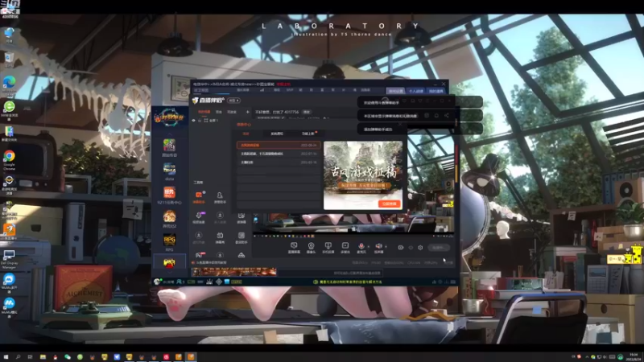Click the camera source icon in stream toolbar
Image resolution: width=644 pixels, height=362 pixels.
coord(311,246)
